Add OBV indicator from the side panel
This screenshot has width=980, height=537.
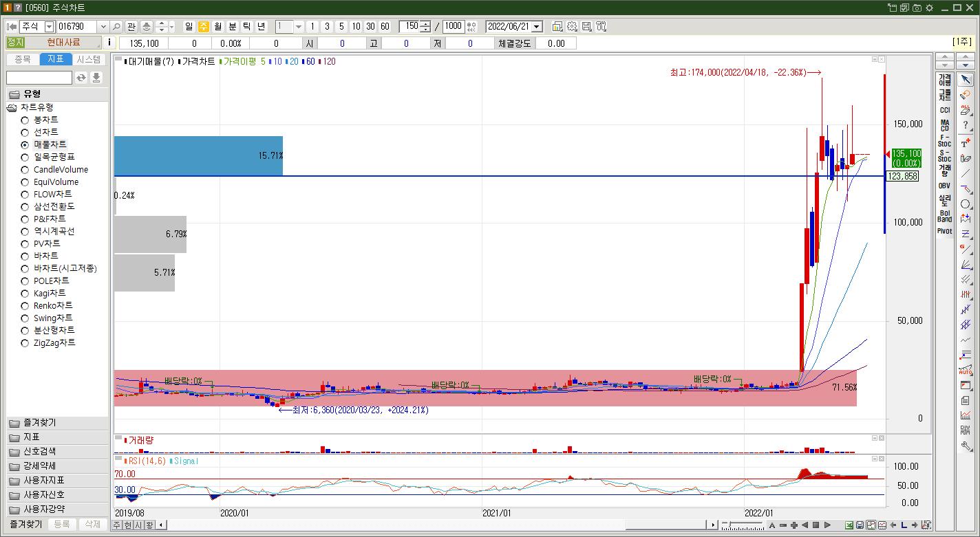coord(944,186)
